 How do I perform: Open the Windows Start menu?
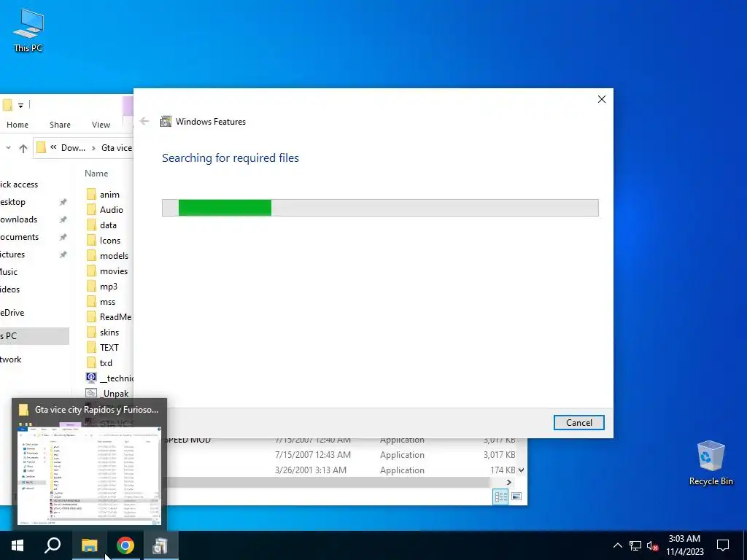(x=18, y=545)
